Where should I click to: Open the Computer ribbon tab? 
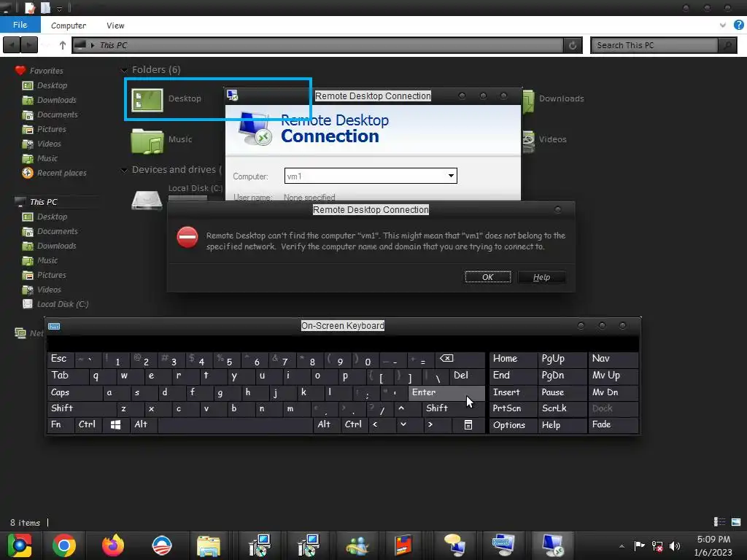[69, 26]
